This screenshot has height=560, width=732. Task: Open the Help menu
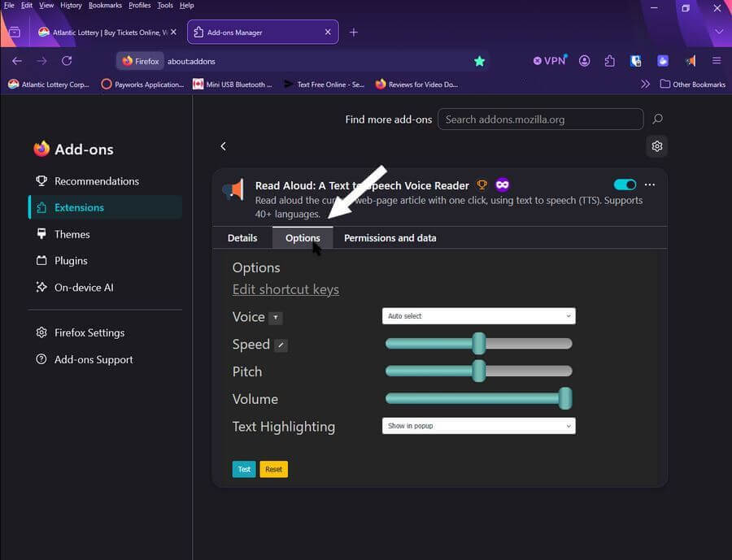click(187, 5)
